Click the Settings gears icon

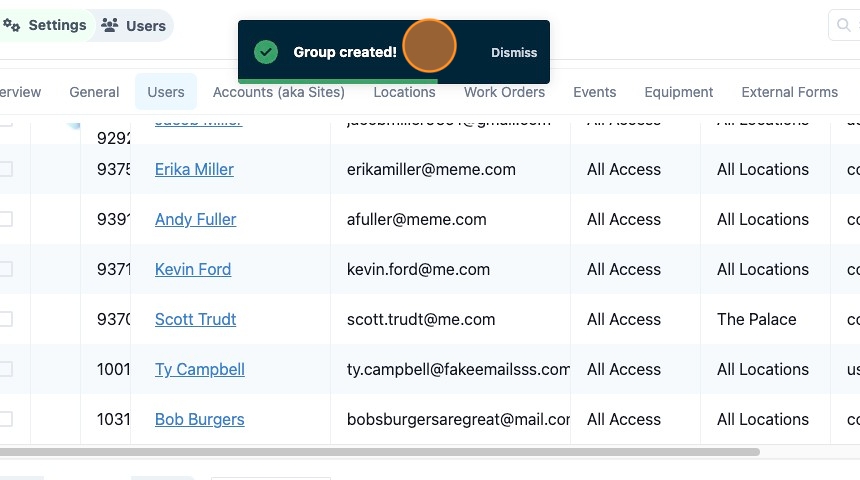tap(12, 25)
